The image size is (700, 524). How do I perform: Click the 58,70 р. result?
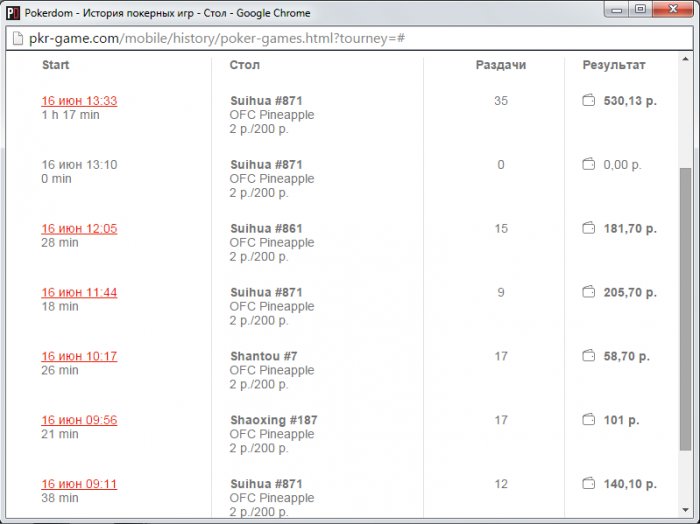(626, 356)
